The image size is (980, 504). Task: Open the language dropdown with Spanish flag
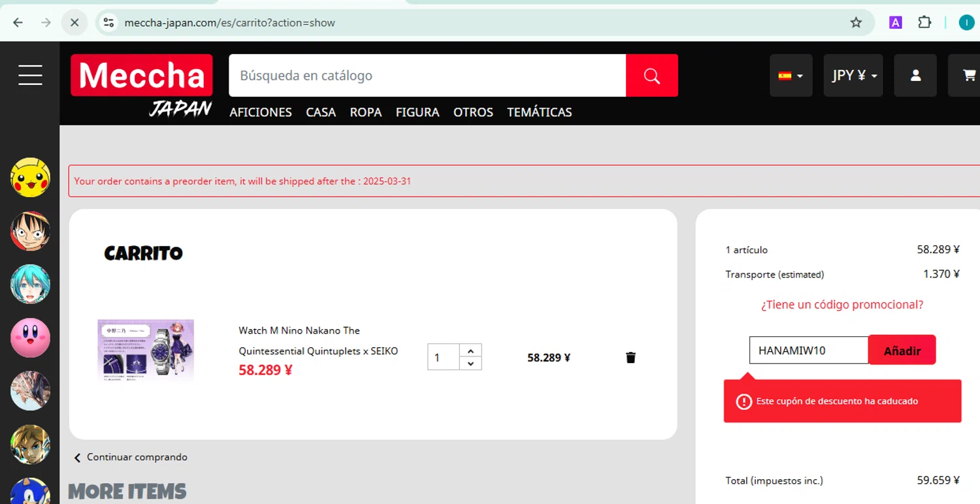click(791, 76)
